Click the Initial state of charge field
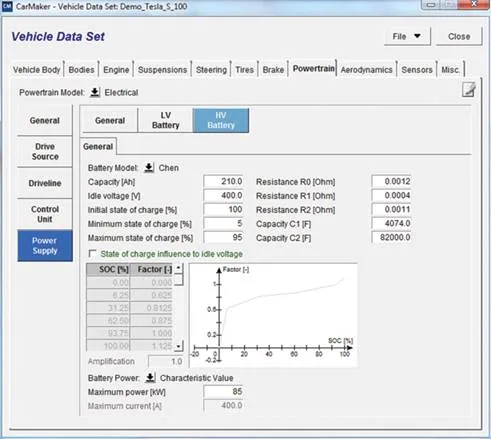This screenshot has width=491, height=439. (x=223, y=210)
